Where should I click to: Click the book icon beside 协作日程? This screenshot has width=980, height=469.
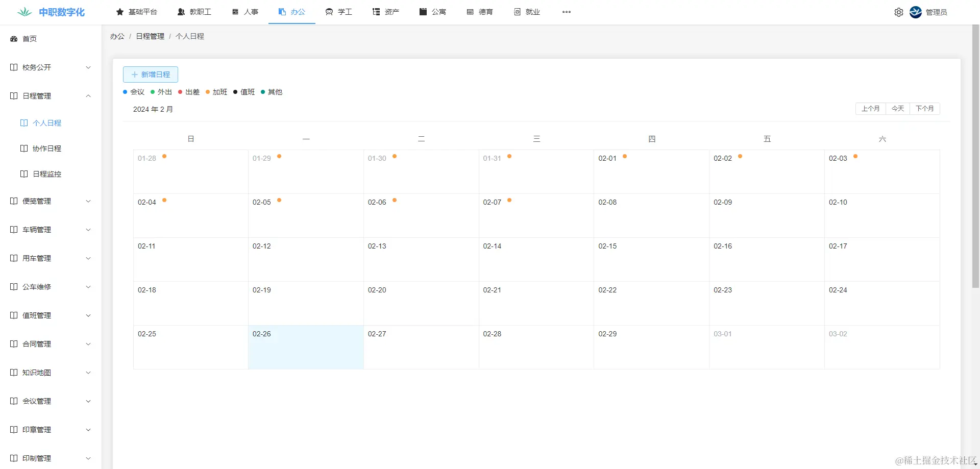[24, 149]
